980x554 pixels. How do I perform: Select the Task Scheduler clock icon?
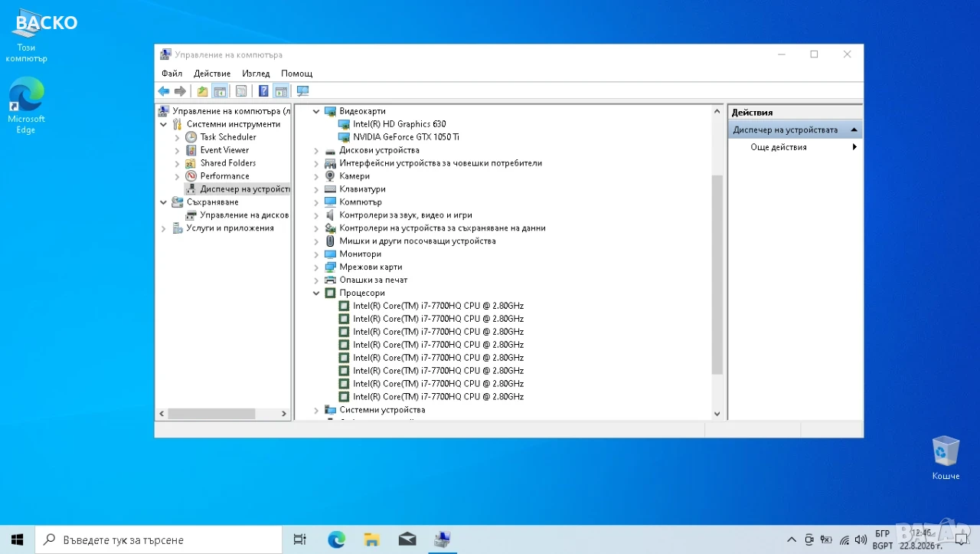pos(191,137)
